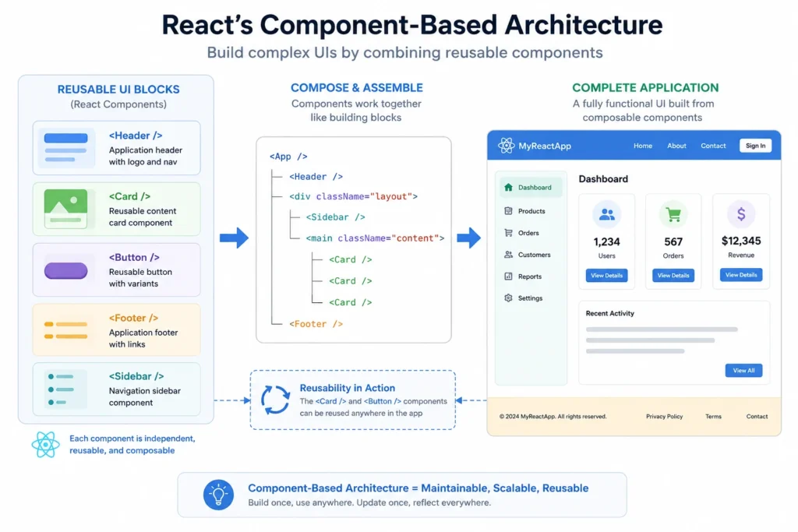This screenshot has width=798, height=532.
Task: Click View Details under Orders card
Action: pyautogui.click(x=673, y=275)
